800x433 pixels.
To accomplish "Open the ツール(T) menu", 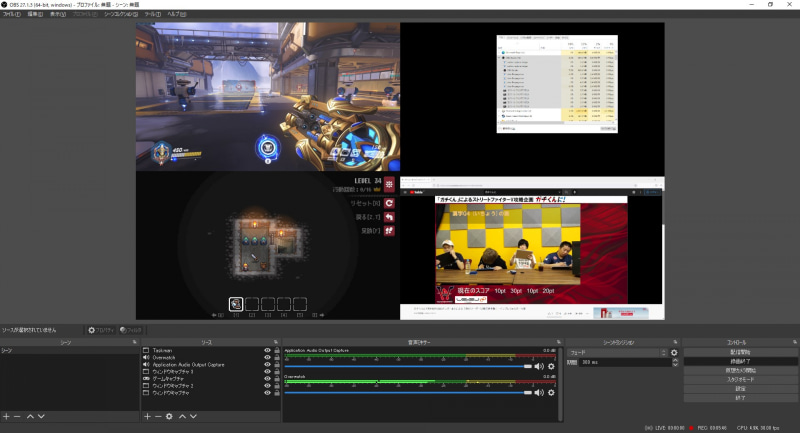I will 153,14.
